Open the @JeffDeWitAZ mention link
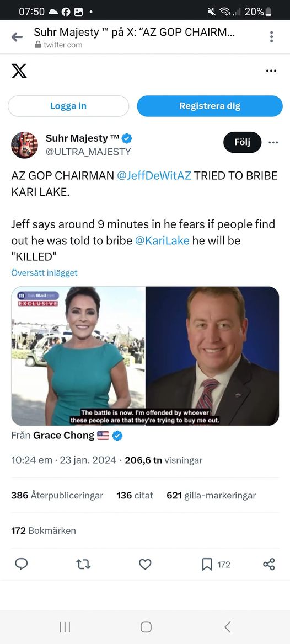The image size is (290, 644). 154,176
